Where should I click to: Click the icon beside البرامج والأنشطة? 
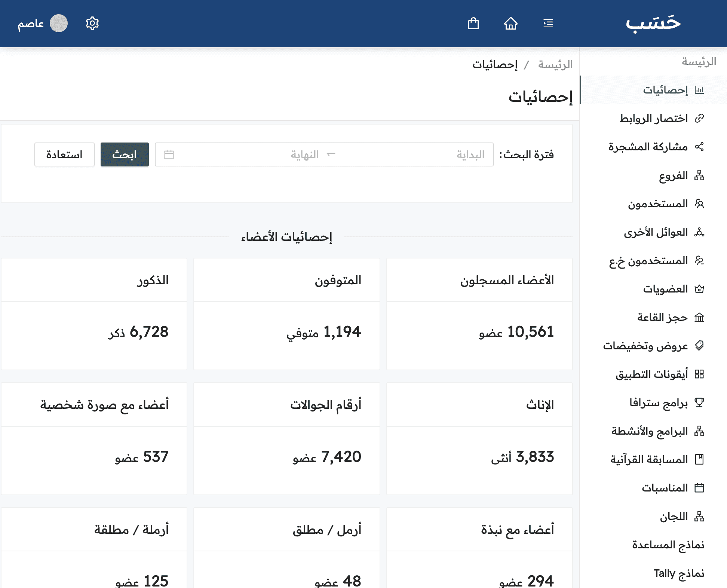699,431
